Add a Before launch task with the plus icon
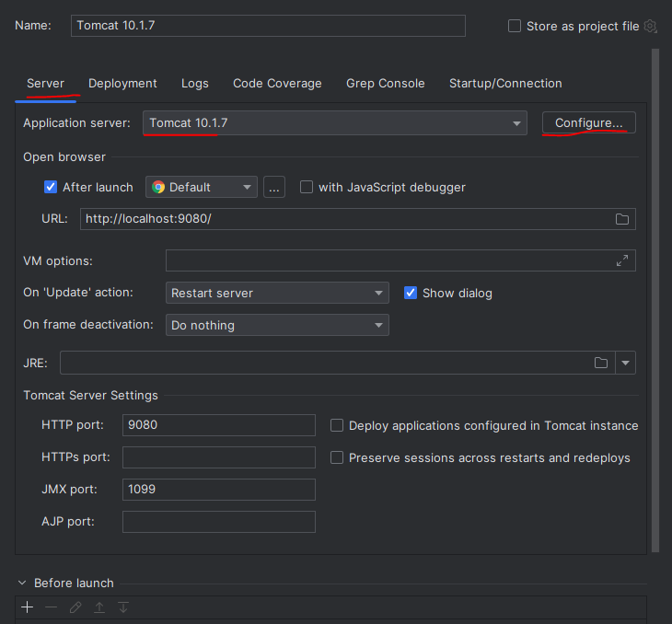The image size is (672, 624). click(x=27, y=607)
